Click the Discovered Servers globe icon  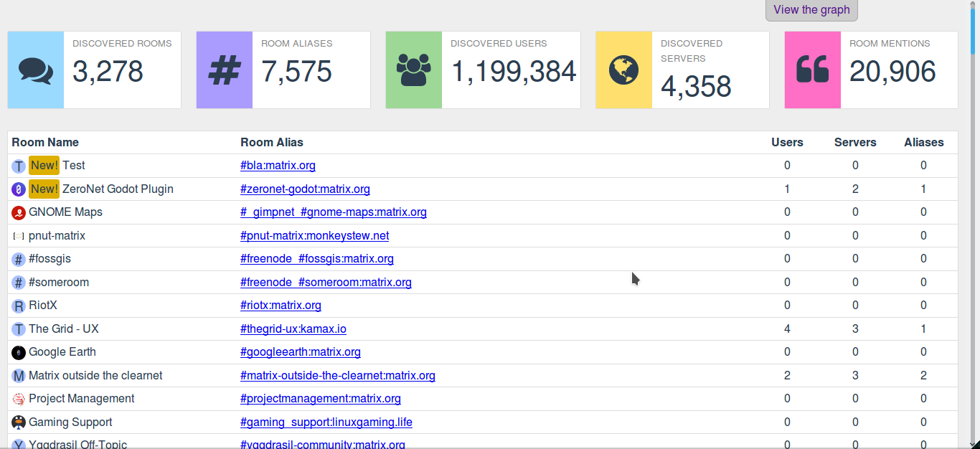623,70
